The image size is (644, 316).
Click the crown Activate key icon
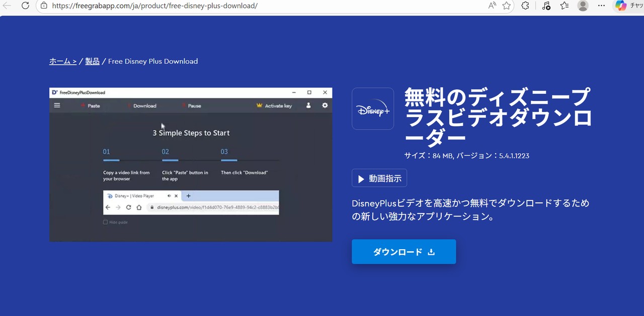(x=259, y=106)
